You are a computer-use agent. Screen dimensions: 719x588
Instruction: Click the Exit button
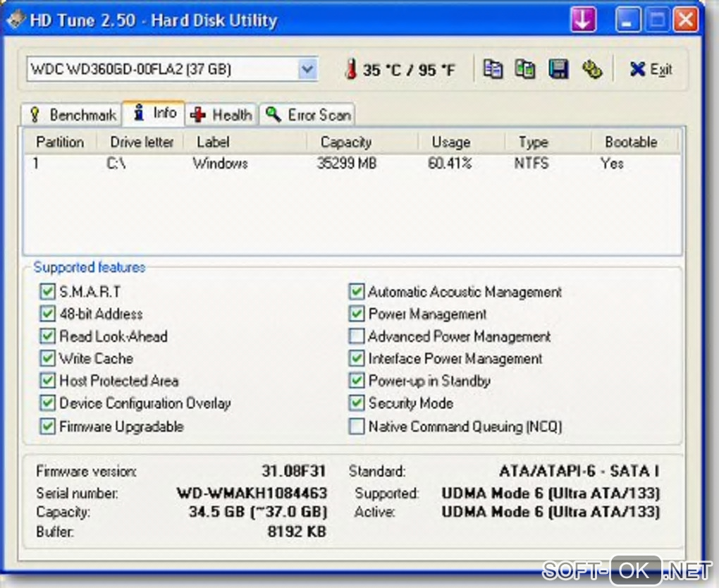(650, 69)
